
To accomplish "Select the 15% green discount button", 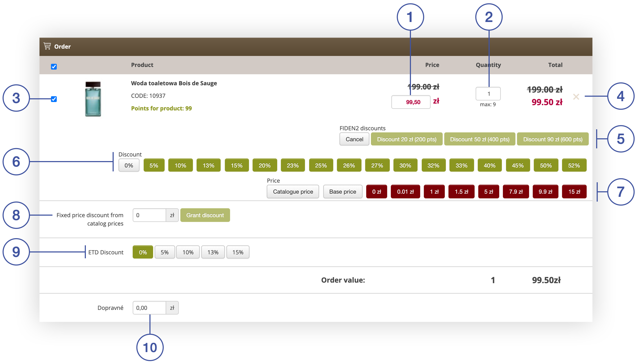I will tap(237, 165).
